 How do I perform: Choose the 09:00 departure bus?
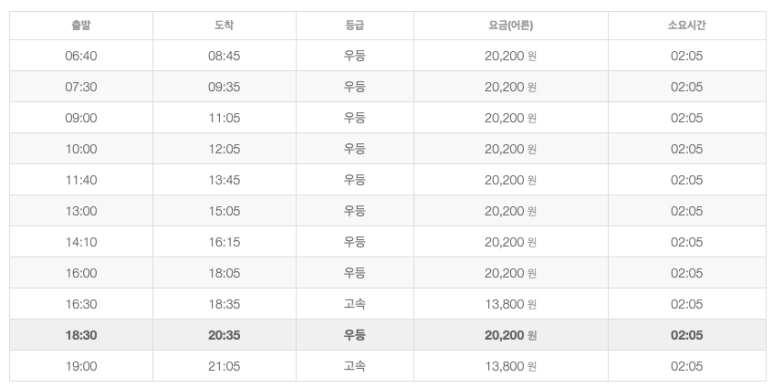click(x=387, y=117)
